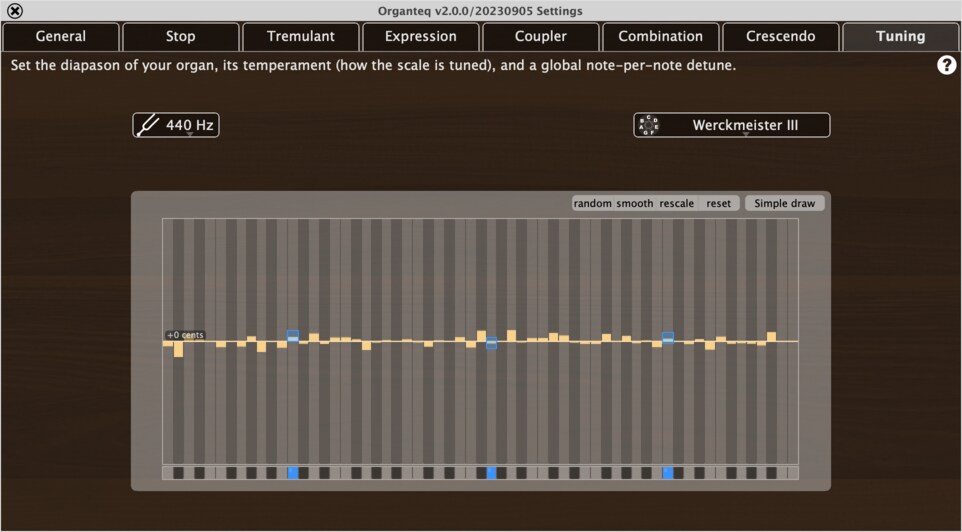Switch to the Stop tab
The width and height of the screenshot is (962, 532).
pos(180,37)
